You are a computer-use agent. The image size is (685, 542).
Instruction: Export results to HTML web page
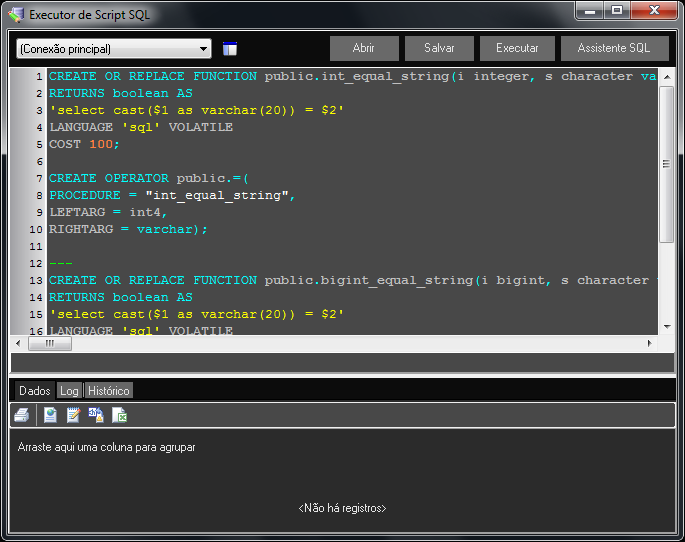(50, 415)
